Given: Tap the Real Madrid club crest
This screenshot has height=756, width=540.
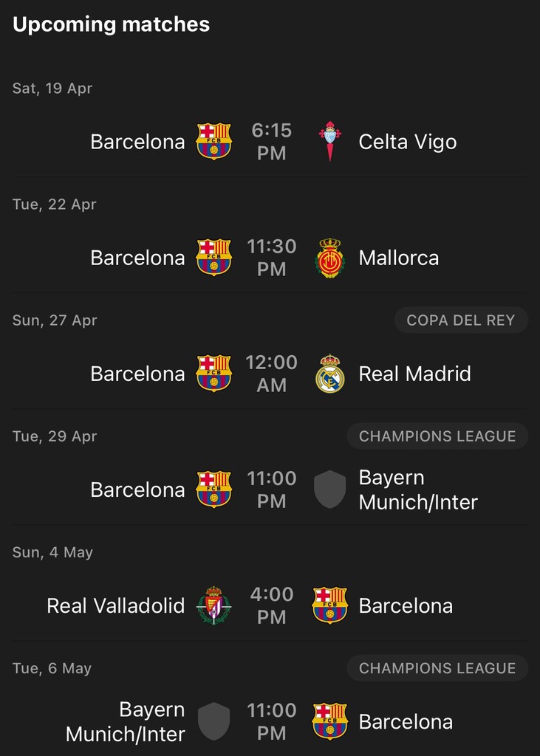Looking at the screenshot, I should point(330,374).
